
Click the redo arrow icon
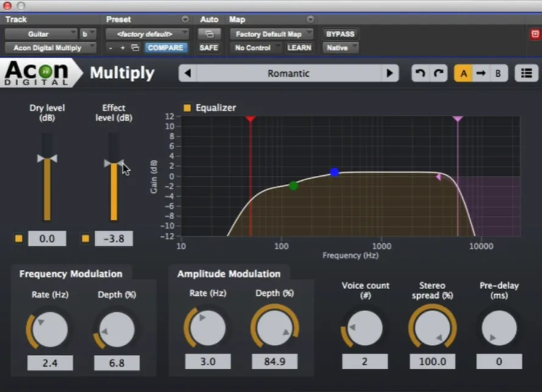click(x=438, y=73)
